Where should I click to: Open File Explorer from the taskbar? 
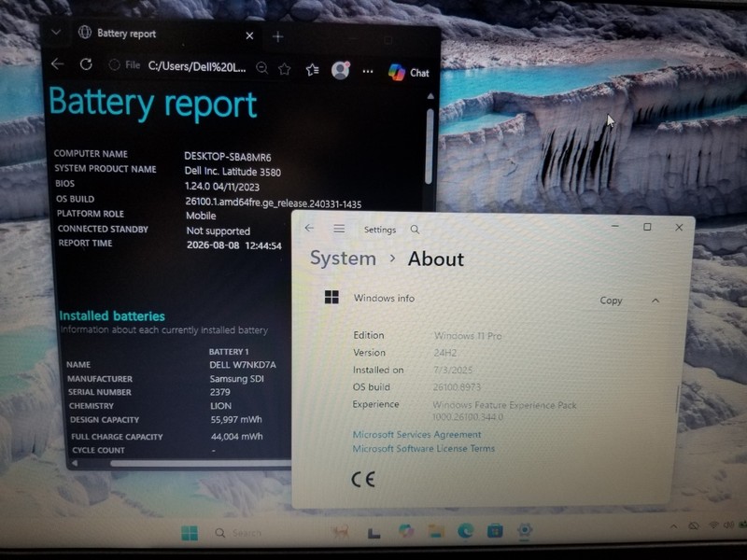[x=436, y=531]
